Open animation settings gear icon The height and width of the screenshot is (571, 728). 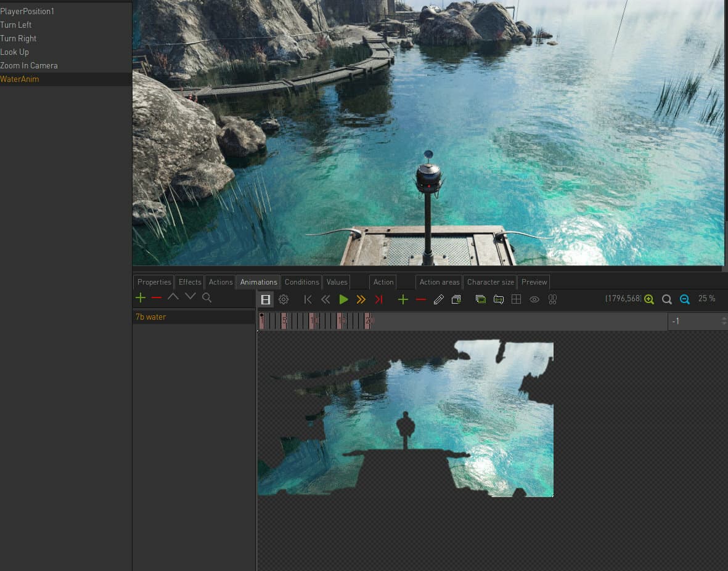[283, 299]
